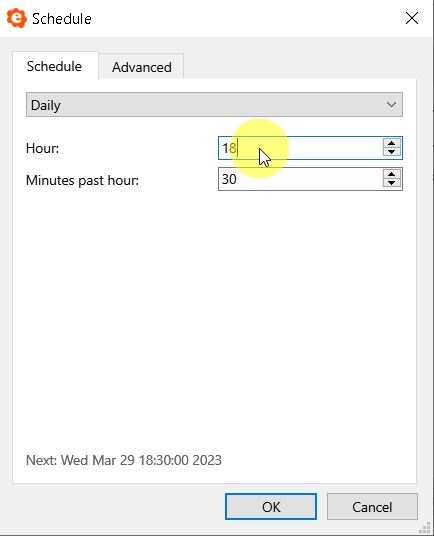This screenshot has width=434, height=536.
Task: Click the resize grip in dialog corner
Action: (x=425, y=528)
